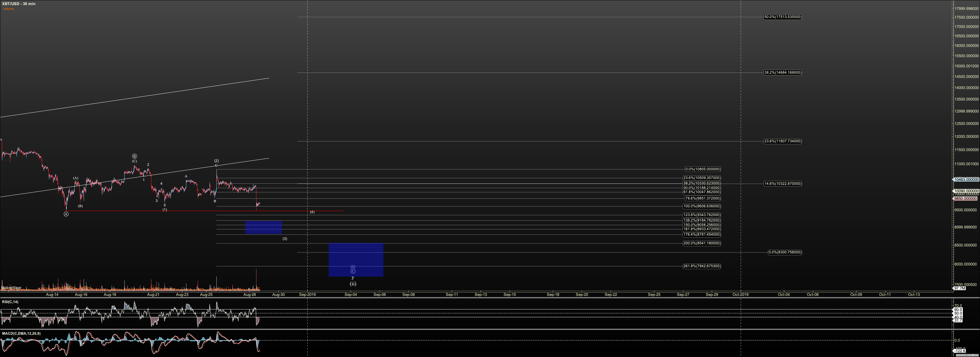Select the 176.4%(8781.454000) extension label

point(702,235)
